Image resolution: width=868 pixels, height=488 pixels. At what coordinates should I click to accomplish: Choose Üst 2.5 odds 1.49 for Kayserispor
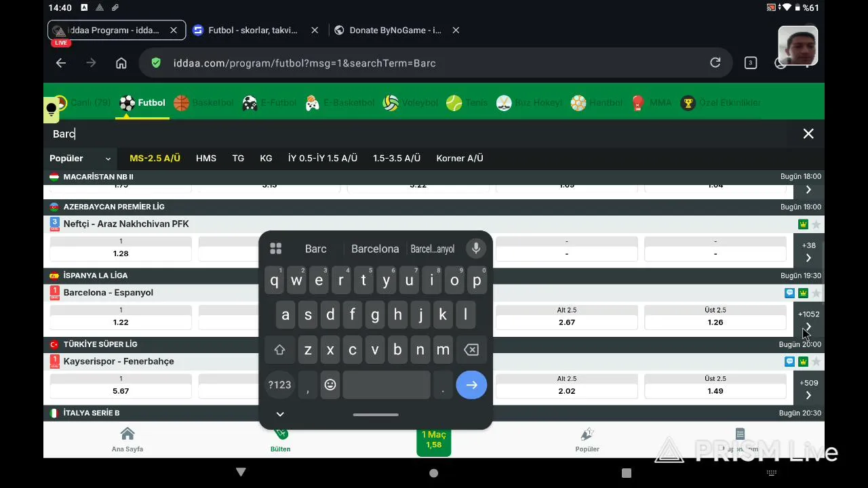tap(715, 385)
